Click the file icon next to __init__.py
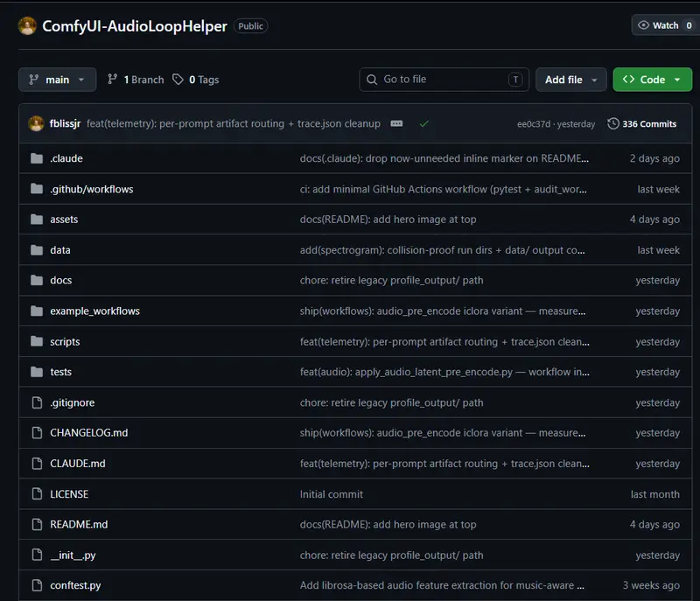700x601 pixels. point(37,555)
